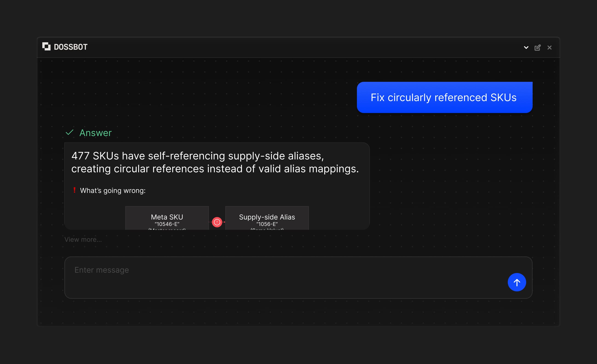Close the DOSSBOT chat window
This screenshot has width=597, height=364.
tap(549, 47)
